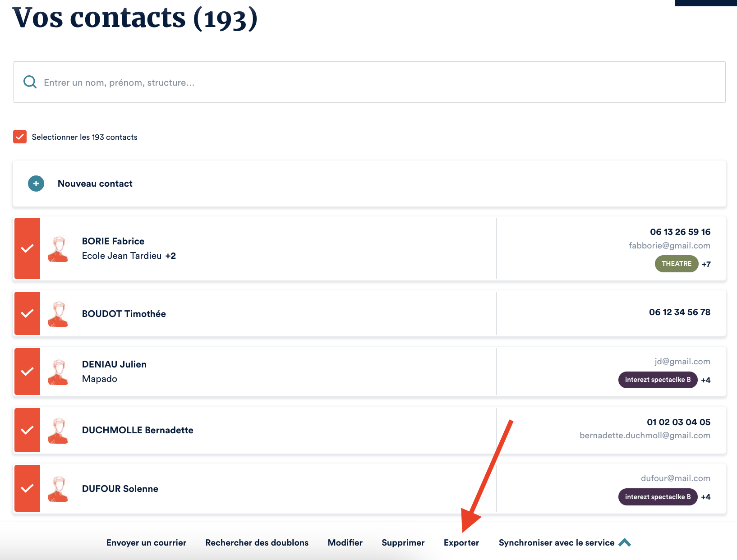Click BOUDOT Timothée's avatar icon
Viewport: 737px width, 560px height.
58,314
